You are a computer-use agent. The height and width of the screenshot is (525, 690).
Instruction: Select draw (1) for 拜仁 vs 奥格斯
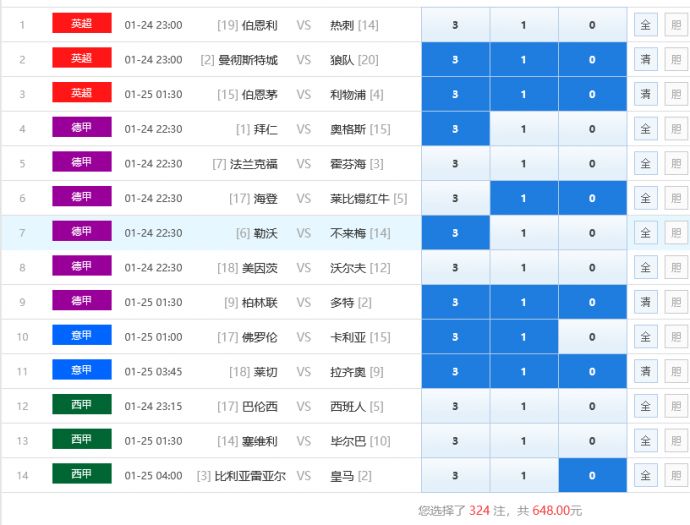(523, 129)
